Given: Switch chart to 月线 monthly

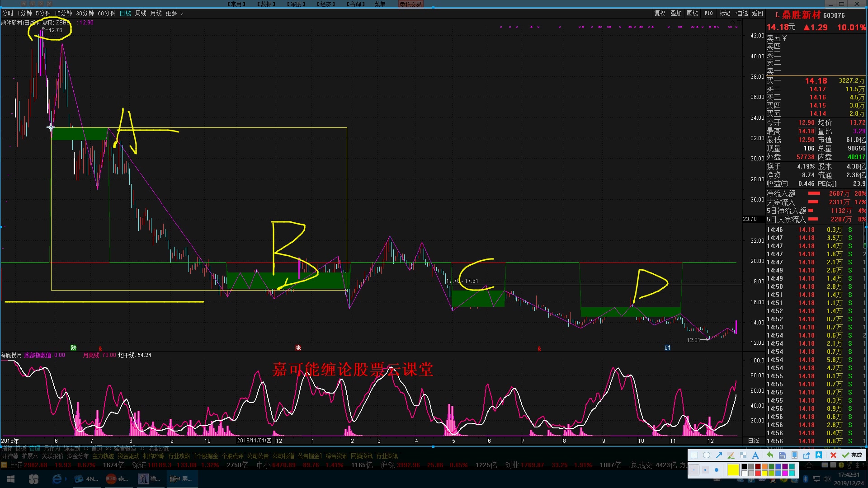Looking at the screenshot, I should [156, 13].
